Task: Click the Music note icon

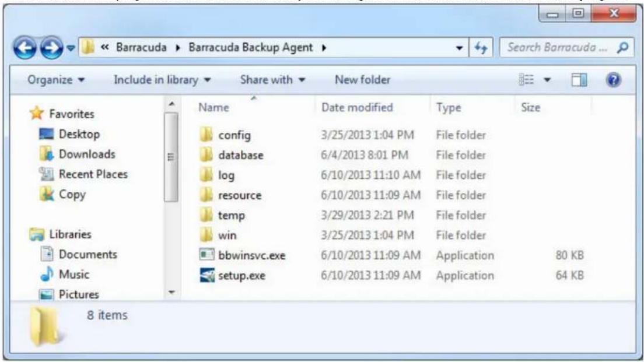Action: 47,274
